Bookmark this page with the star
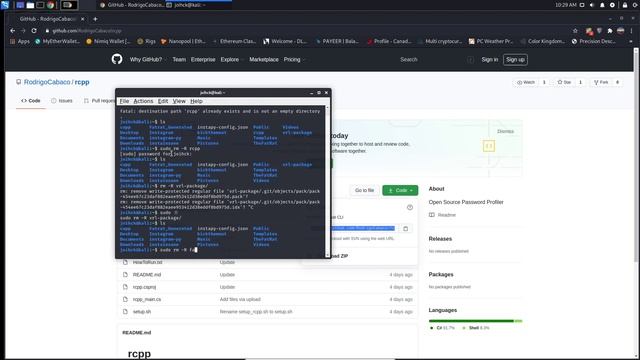Screen dimensions: 640x360 point(575,31)
